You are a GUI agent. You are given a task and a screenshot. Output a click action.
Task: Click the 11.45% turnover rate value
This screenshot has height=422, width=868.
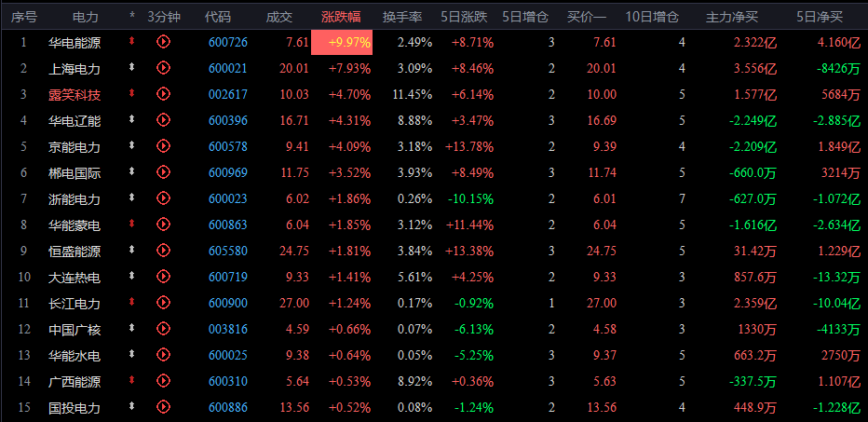point(413,95)
